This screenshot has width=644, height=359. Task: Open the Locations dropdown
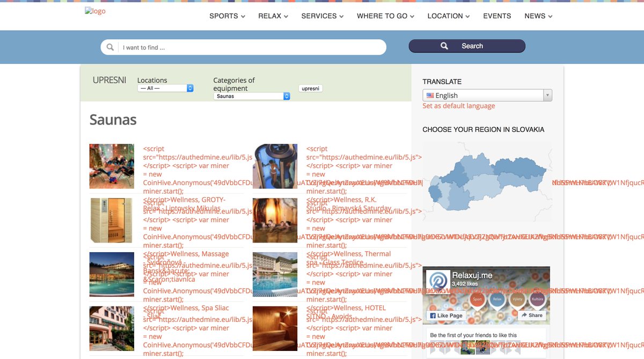[x=165, y=88]
